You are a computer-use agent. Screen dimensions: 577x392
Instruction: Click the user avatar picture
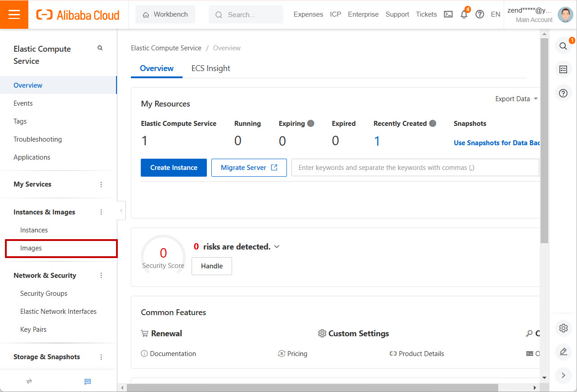pyautogui.click(x=565, y=14)
